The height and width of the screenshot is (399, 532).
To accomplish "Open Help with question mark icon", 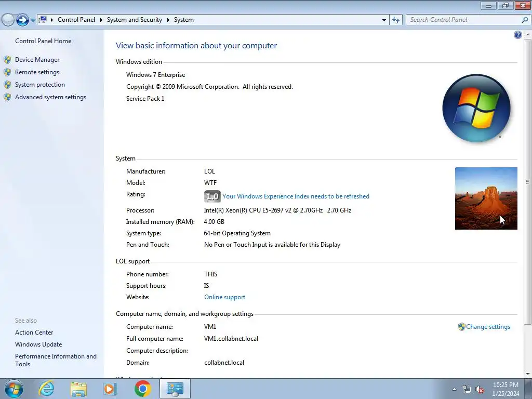I will pyautogui.click(x=518, y=35).
